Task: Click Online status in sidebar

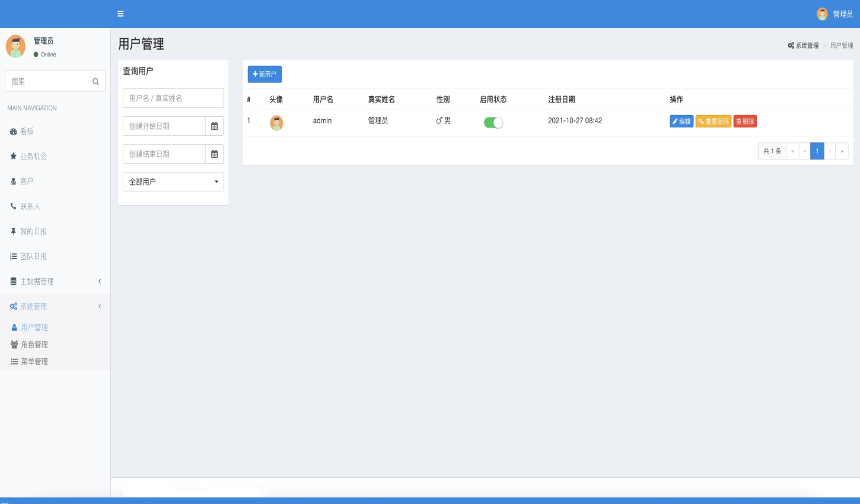Action: pos(45,55)
